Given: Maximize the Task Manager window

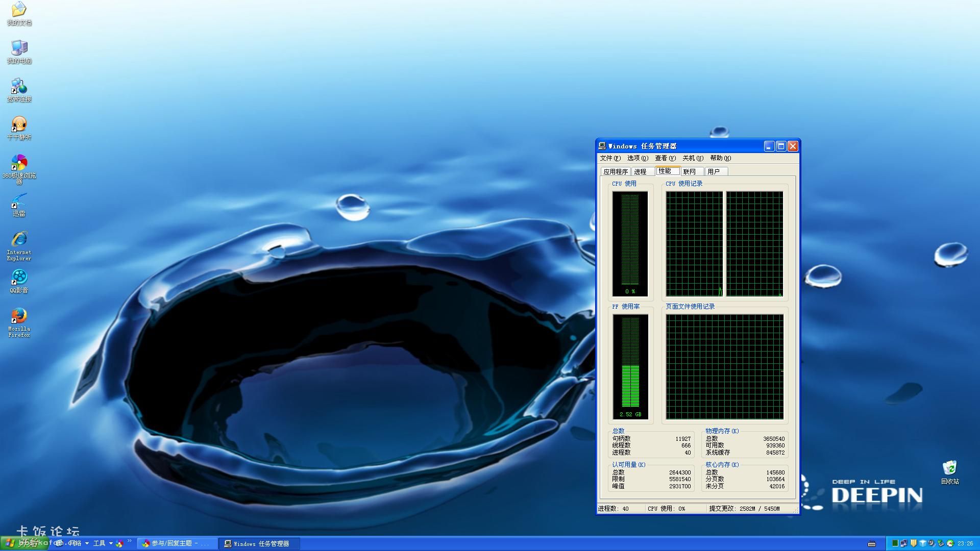Looking at the screenshot, I should pos(781,146).
